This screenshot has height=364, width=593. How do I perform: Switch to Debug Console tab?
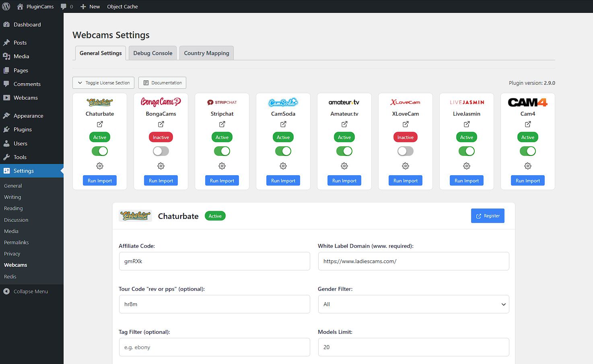coord(153,53)
